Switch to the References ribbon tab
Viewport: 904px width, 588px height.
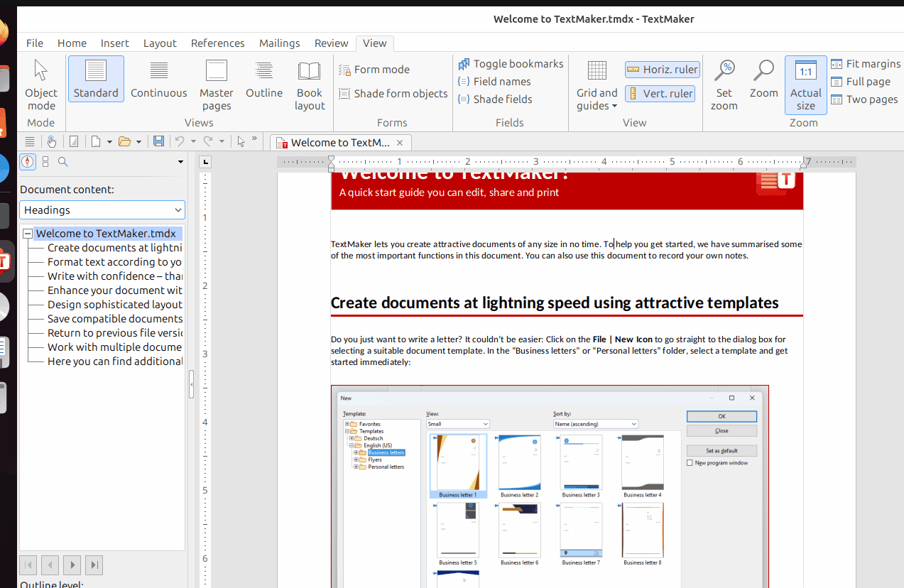click(x=217, y=43)
